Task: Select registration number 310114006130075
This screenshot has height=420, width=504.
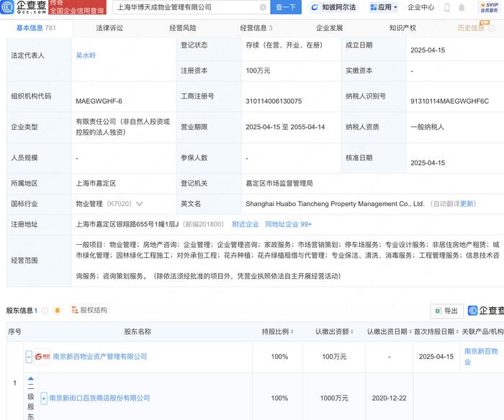Action: click(274, 102)
